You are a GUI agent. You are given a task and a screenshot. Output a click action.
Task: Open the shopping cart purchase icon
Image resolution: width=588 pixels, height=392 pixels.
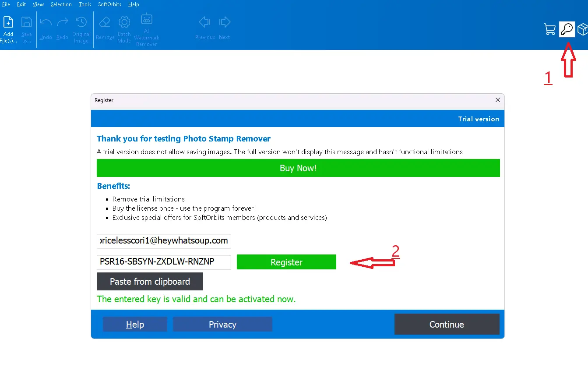(x=549, y=29)
